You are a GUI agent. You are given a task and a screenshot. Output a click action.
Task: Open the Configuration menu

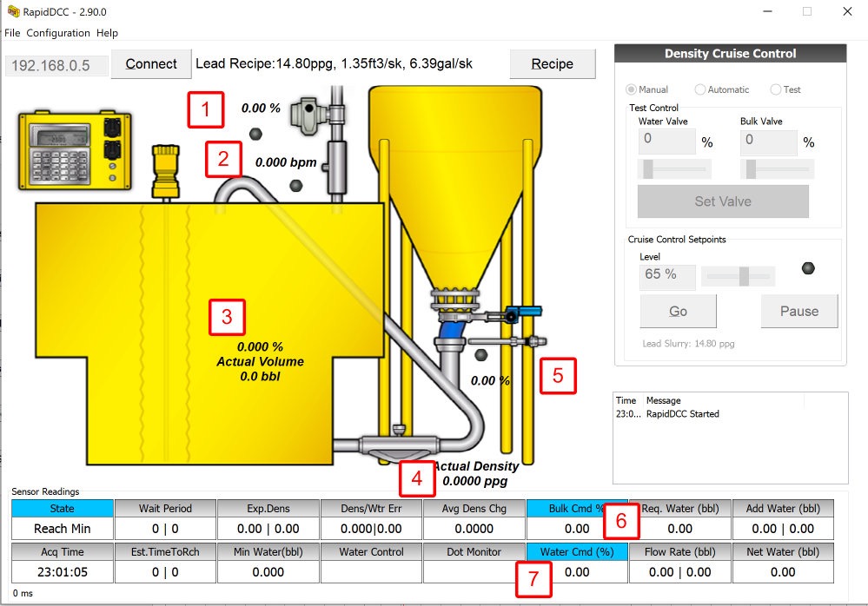[58, 33]
